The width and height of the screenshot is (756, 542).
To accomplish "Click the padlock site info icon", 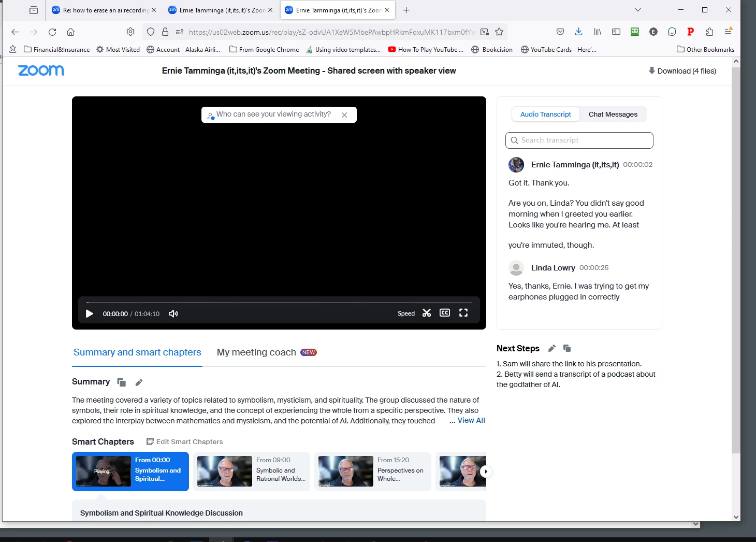I will coord(165,32).
